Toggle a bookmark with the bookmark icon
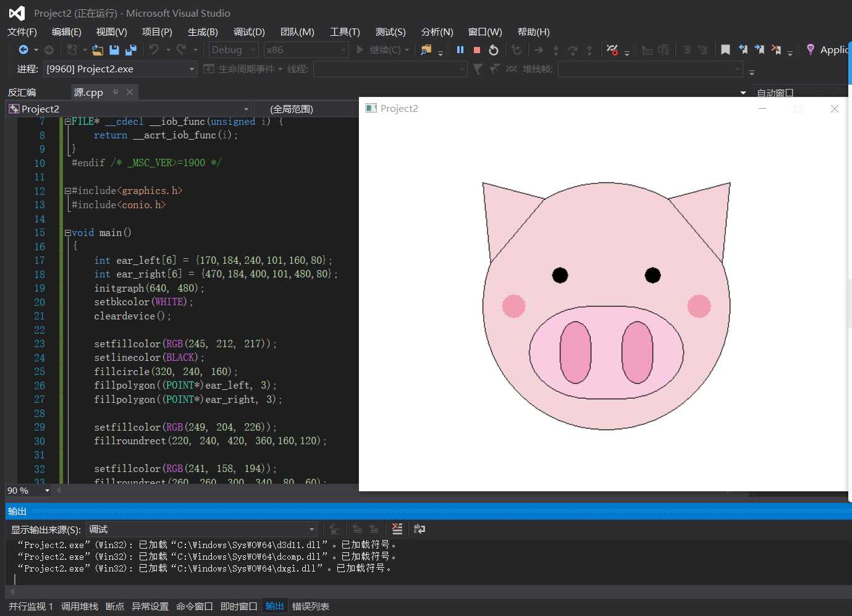The image size is (852, 616). click(726, 49)
